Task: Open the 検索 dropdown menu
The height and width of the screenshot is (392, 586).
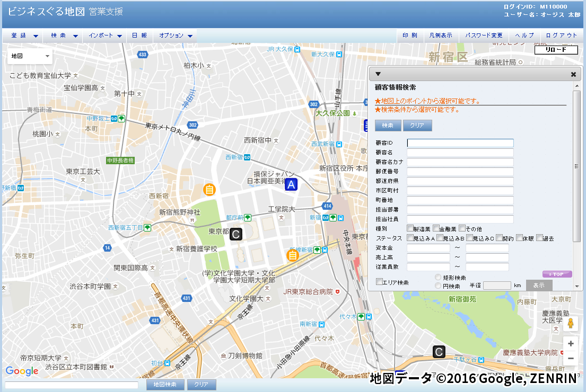Action: pyautogui.click(x=63, y=35)
